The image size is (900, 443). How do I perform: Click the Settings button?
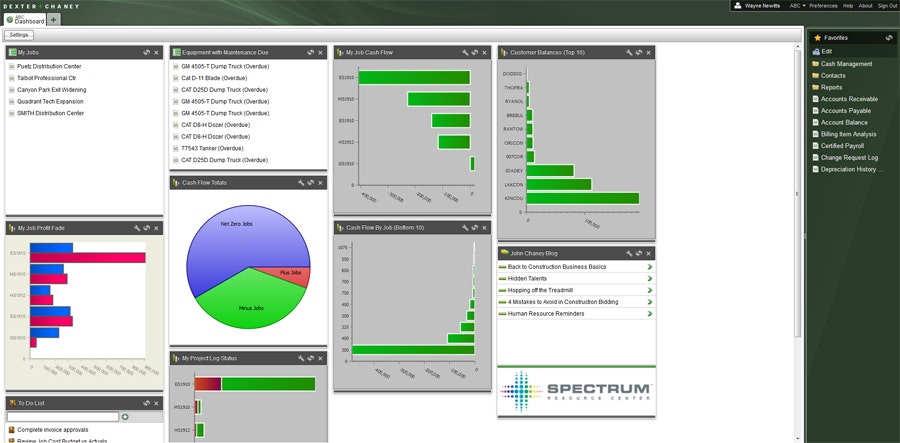click(19, 35)
